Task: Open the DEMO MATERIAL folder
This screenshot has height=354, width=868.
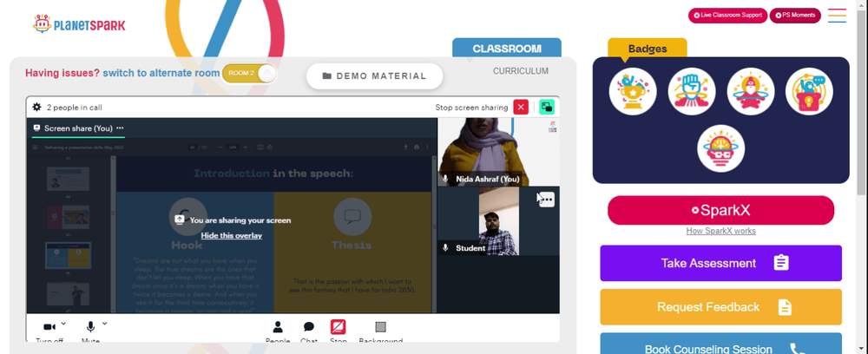Action: click(375, 76)
